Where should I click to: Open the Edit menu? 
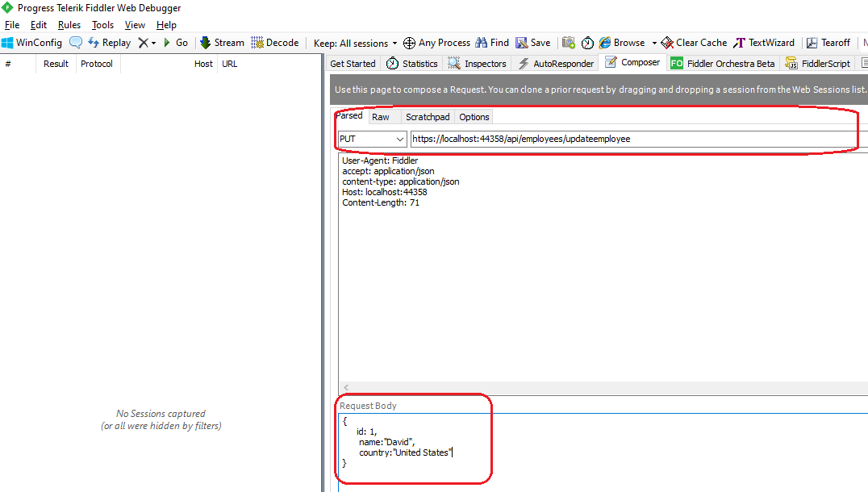pos(38,25)
